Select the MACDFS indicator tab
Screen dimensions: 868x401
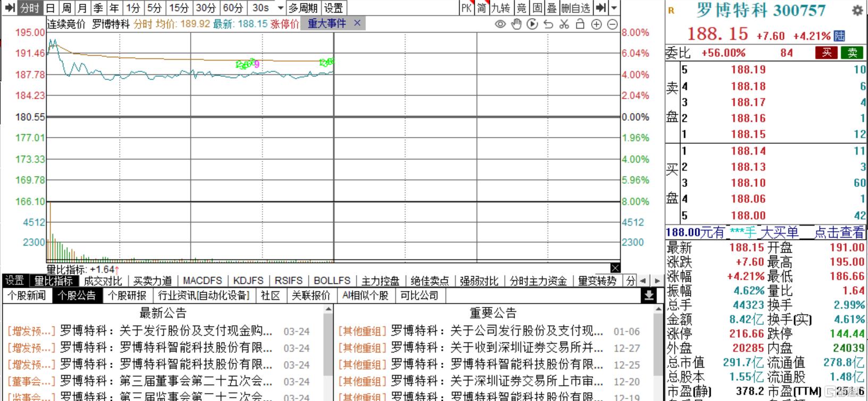pos(203,281)
